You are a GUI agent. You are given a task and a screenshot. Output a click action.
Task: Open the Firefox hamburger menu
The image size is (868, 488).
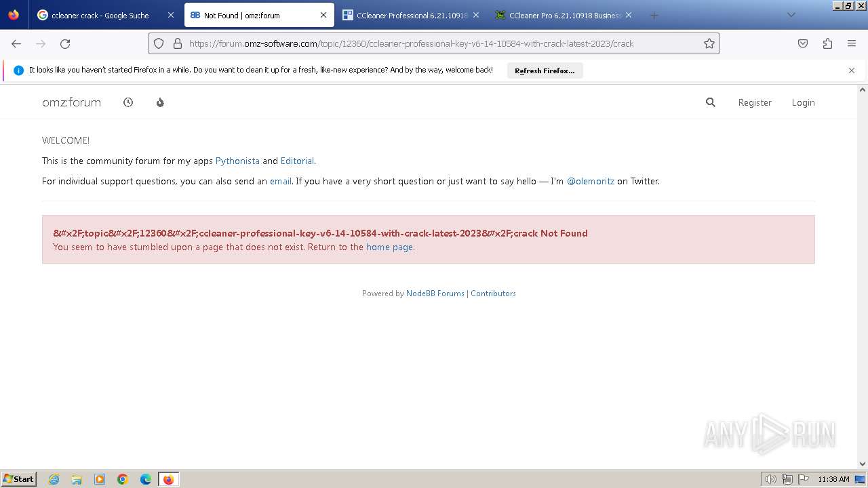(x=852, y=43)
